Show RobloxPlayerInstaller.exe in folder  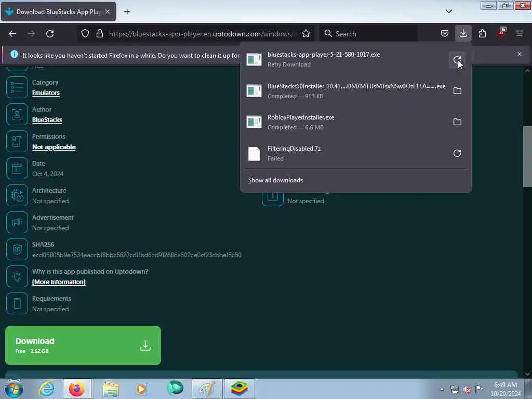click(x=457, y=122)
